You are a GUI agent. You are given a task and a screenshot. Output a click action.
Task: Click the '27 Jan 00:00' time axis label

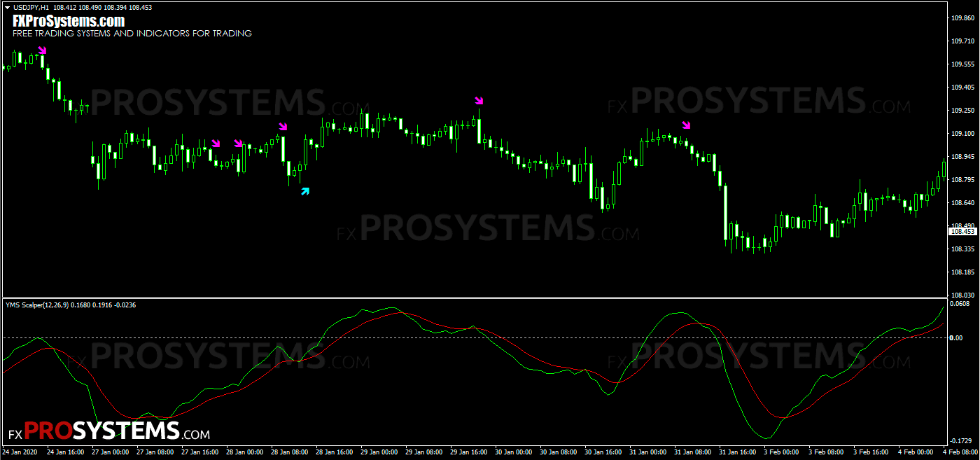(110, 452)
